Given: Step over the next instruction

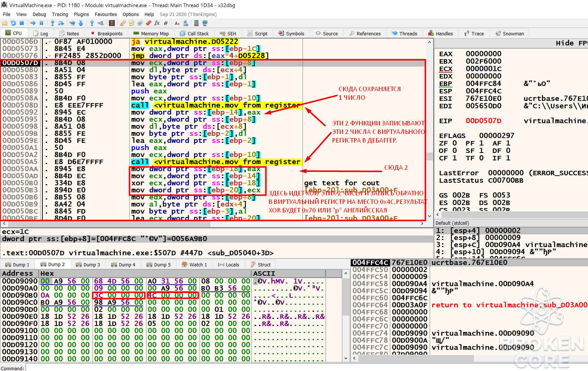Looking at the screenshot, I should click(x=61, y=23).
